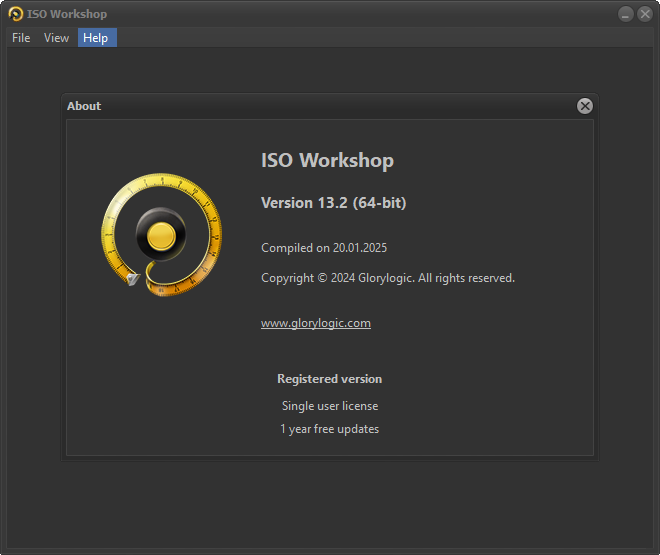Open the Help menu

[x=97, y=38]
